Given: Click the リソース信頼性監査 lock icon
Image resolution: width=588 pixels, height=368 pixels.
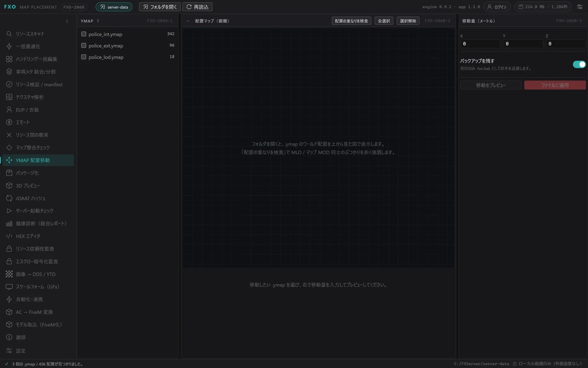Looking at the screenshot, I should (x=9, y=249).
